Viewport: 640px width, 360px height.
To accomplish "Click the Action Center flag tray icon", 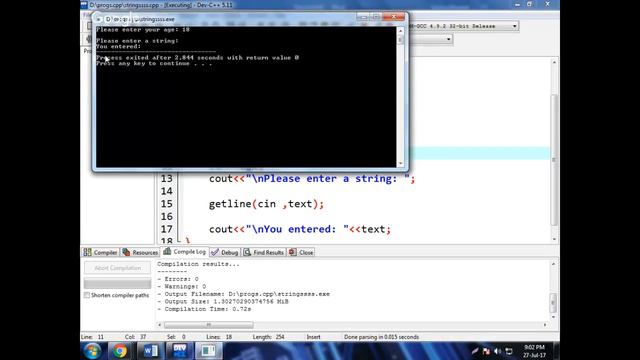I will [486, 351].
